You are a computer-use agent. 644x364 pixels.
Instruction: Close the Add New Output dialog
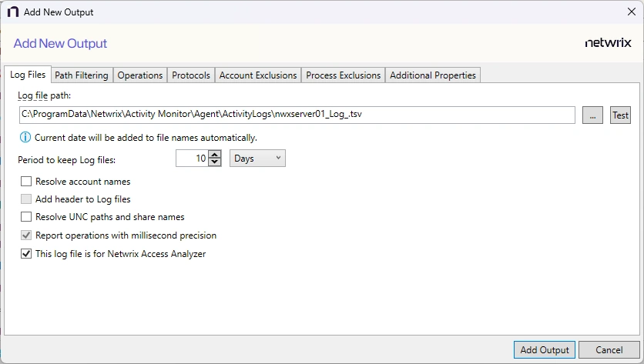(x=631, y=12)
